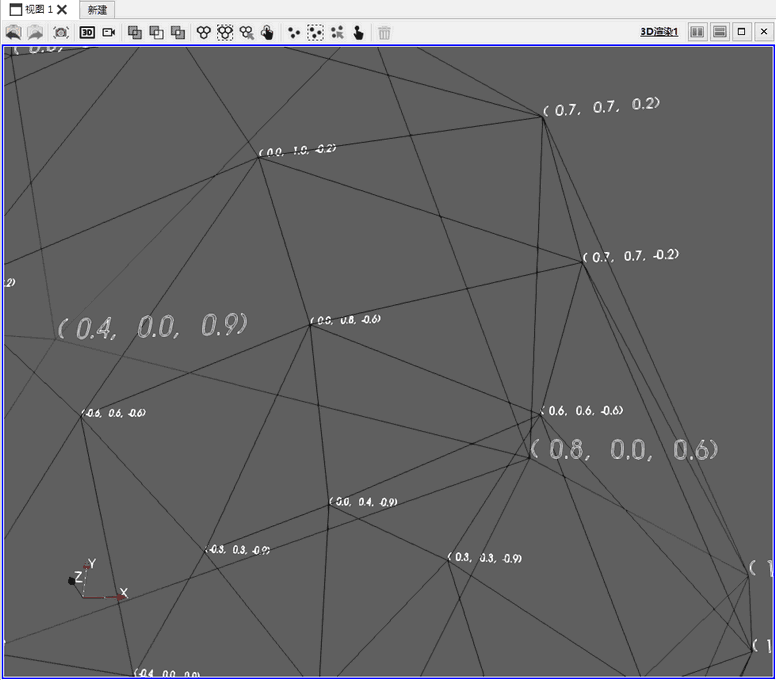The height and width of the screenshot is (680, 776).
Task: Close the 3D render view frame
Action: [x=764, y=32]
